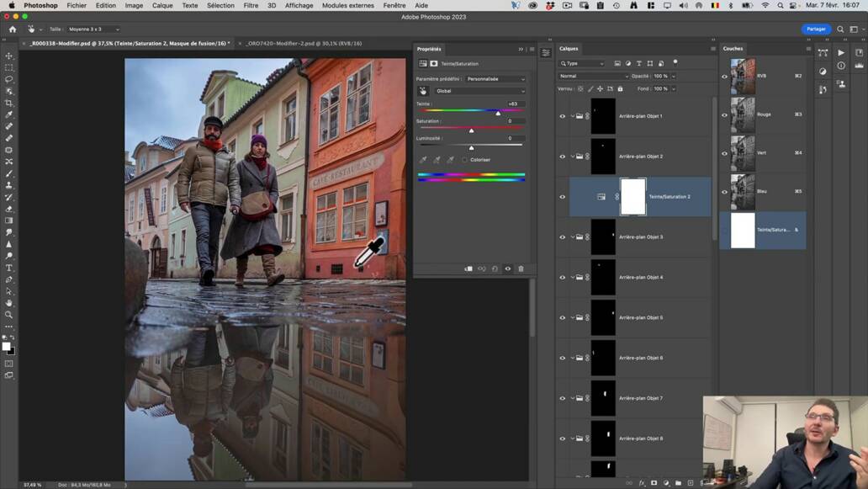Select the Couches panel tab
The width and height of the screenshot is (868, 489).
coord(733,49)
